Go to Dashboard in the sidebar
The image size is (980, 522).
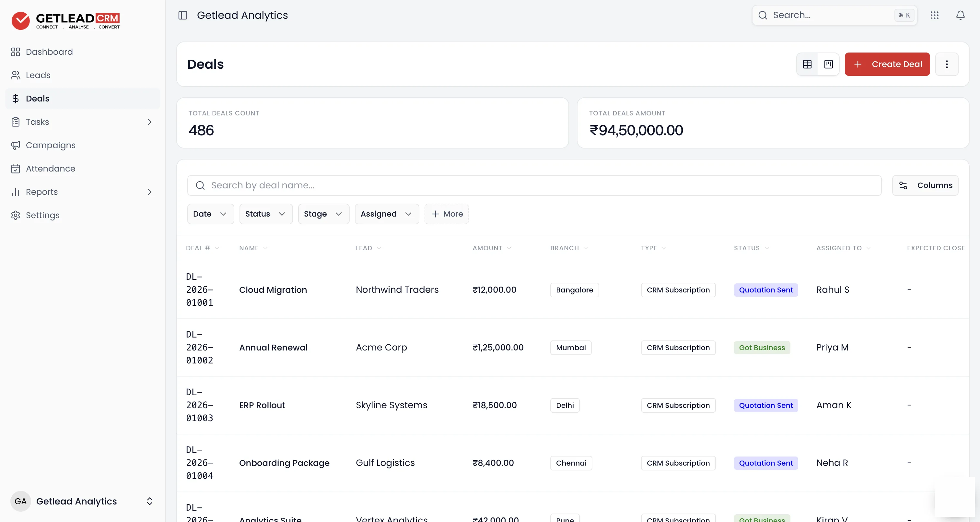(83, 52)
